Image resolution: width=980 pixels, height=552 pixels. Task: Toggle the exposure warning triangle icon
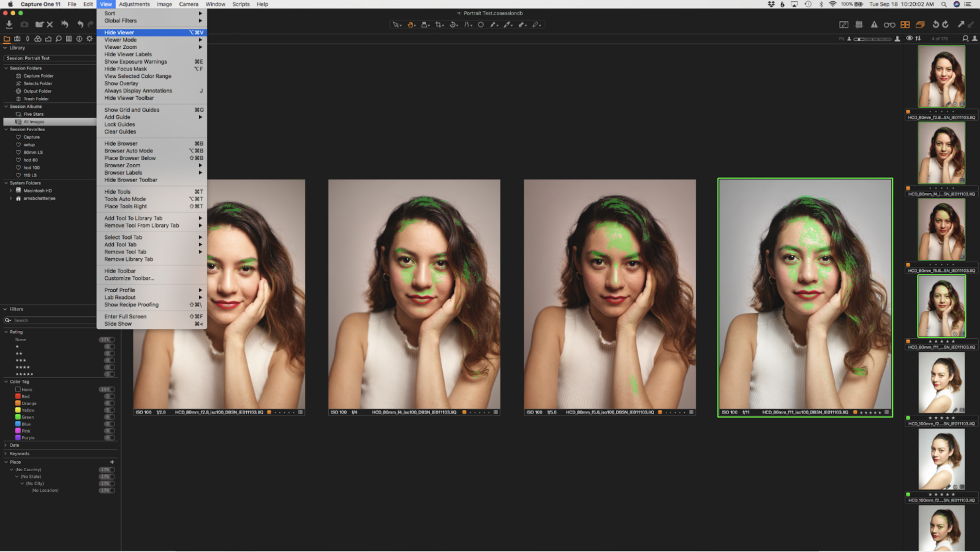click(874, 25)
